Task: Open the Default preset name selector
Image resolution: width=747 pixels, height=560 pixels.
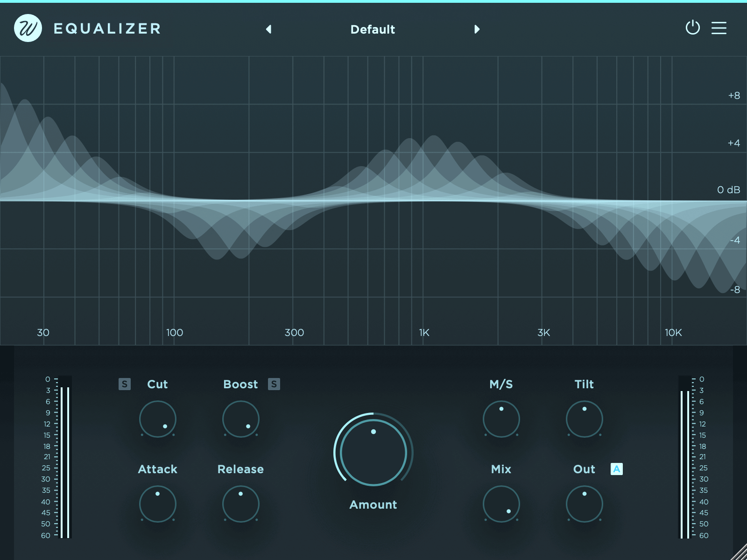Action: (x=373, y=29)
